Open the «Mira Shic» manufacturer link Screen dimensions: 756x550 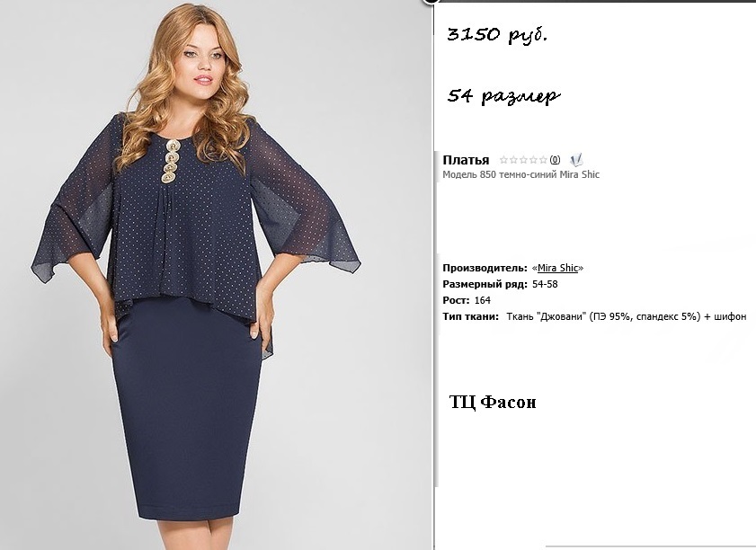pos(557,268)
